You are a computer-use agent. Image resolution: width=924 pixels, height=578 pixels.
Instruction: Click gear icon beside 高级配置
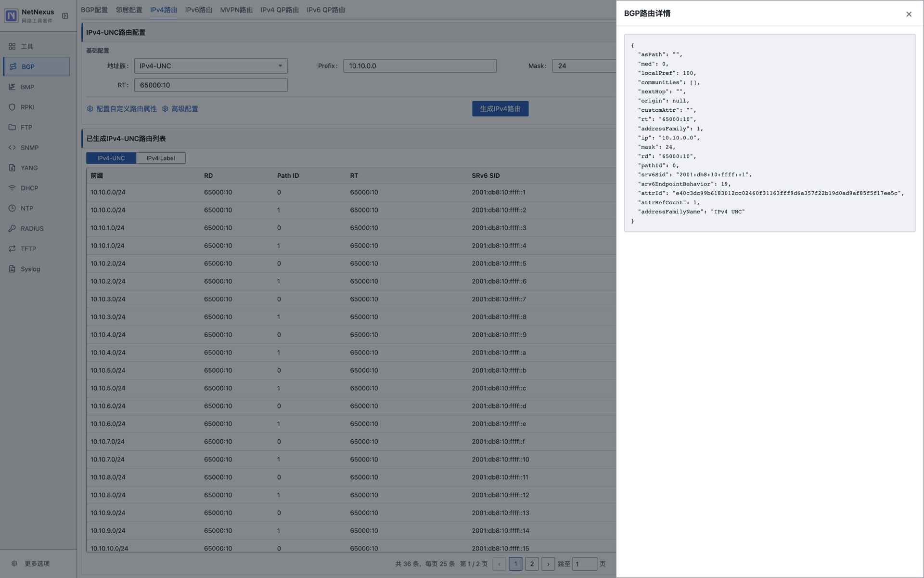coord(165,109)
